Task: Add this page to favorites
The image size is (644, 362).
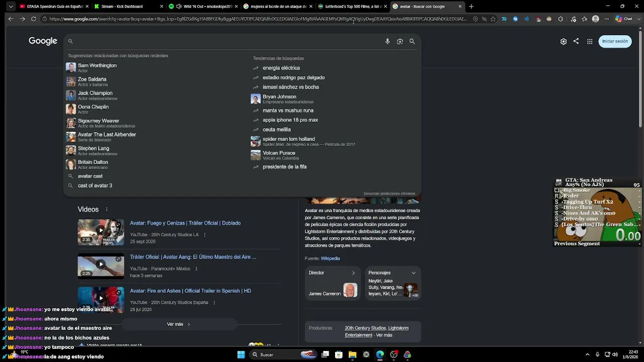Action: (x=493, y=19)
